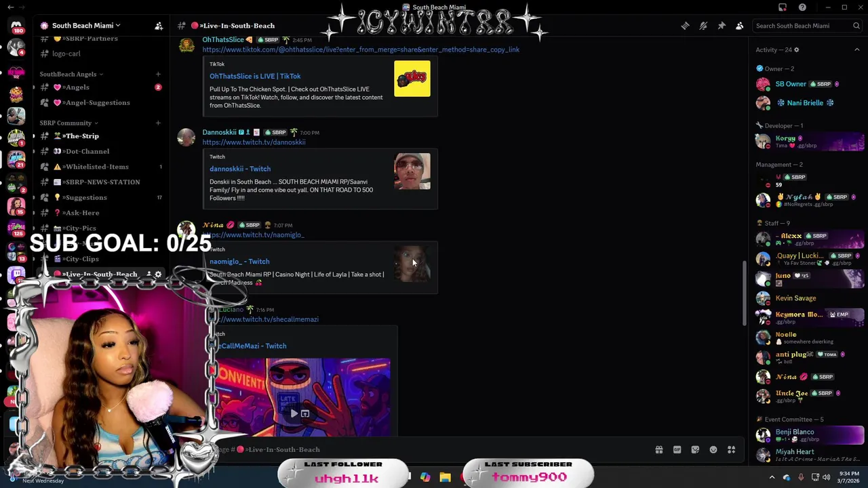
Task: Show hidden system tray icons chevron
Action: [x=772, y=477]
